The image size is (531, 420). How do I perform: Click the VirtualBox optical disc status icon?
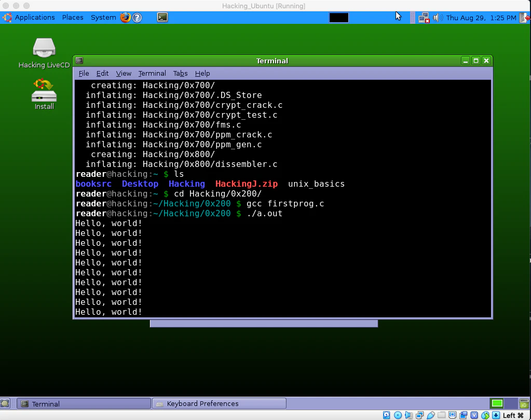398,415
